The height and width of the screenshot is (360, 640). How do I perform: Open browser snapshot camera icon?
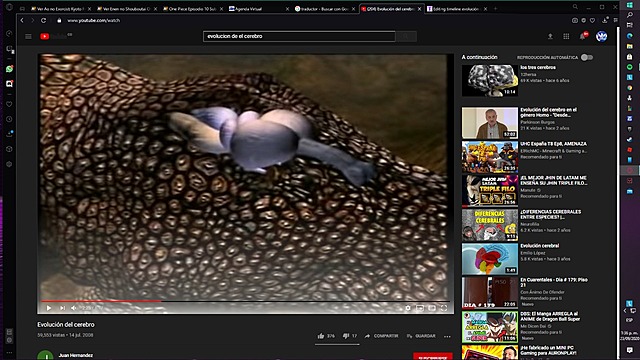575,20
